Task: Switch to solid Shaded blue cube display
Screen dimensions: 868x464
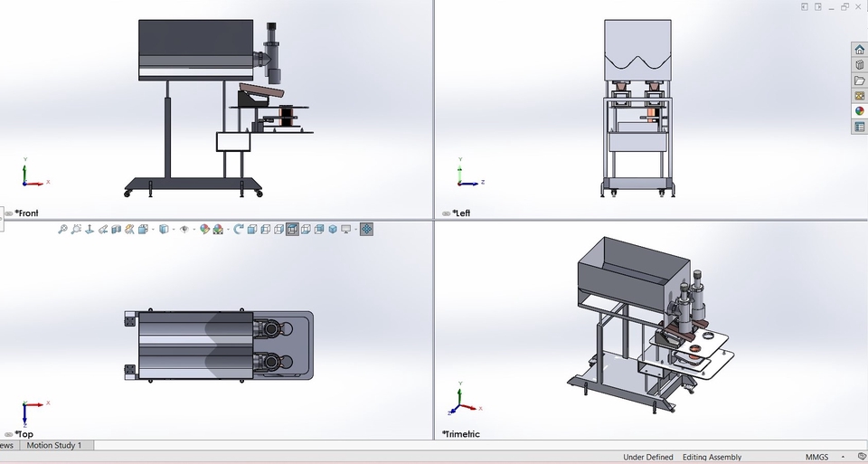Action: 333,229
